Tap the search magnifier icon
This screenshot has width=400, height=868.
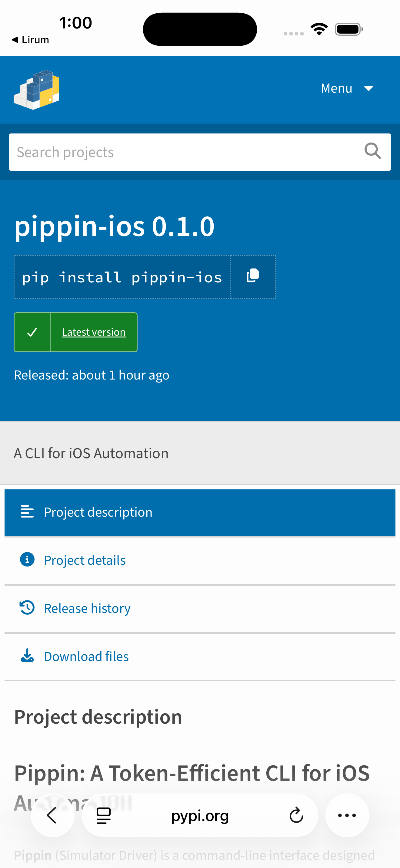[372, 151]
